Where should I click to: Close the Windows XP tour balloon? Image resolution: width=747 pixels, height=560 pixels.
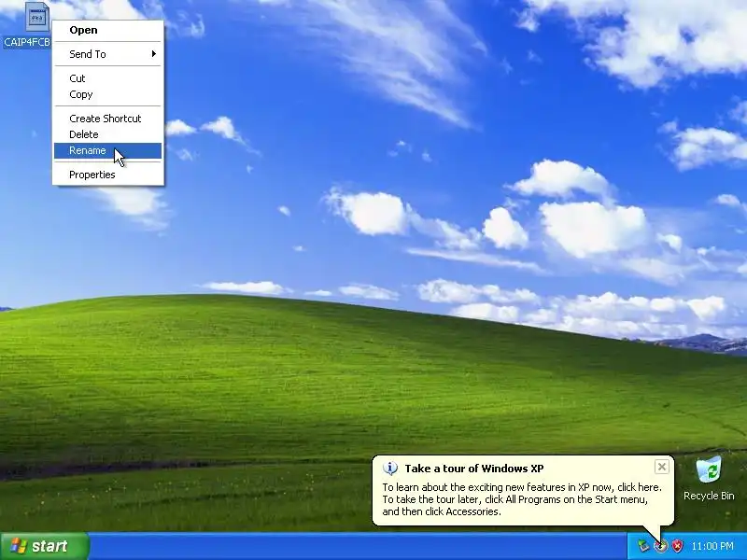coord(662,468)
